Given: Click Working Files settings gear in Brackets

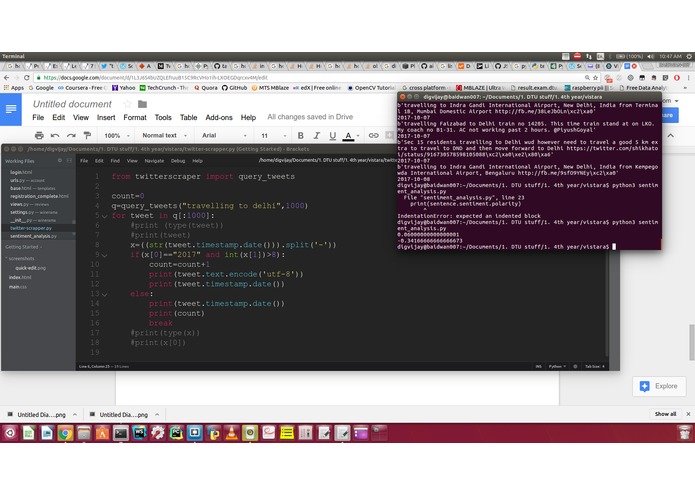Looking at the screenshot, I should (x=60, y=161).
